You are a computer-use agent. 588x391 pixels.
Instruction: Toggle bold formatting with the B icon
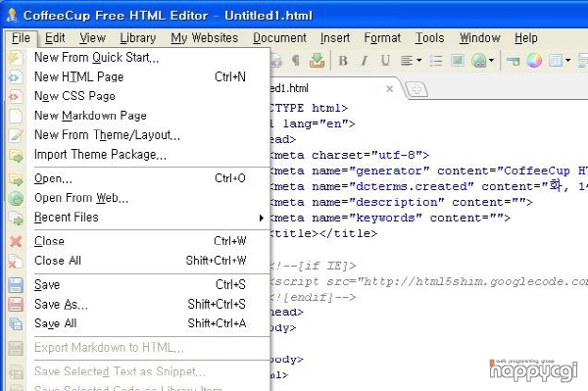pos(343,61)
